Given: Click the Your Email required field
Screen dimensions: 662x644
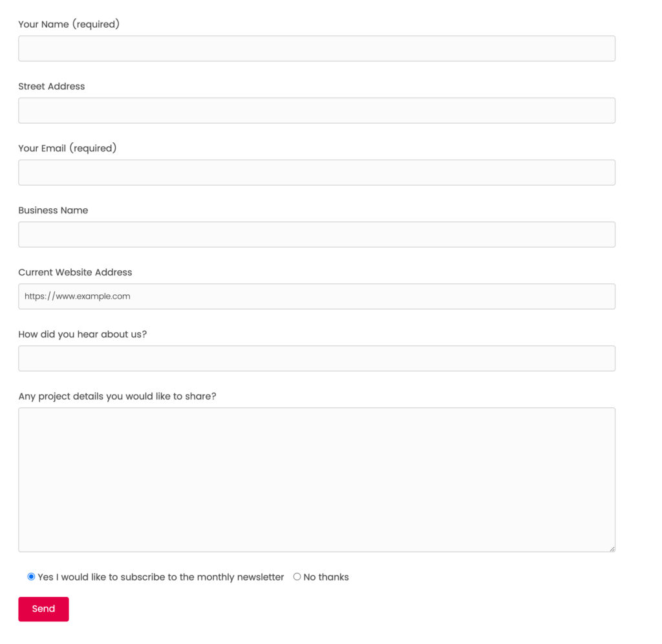Looking at the screenshot, I should click(x=317, y=172).
